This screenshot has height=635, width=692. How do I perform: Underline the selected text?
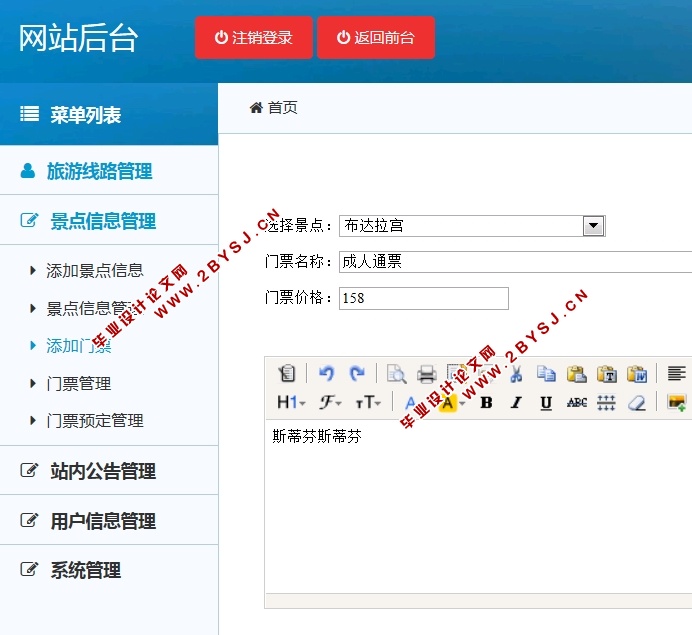[546, 403]
